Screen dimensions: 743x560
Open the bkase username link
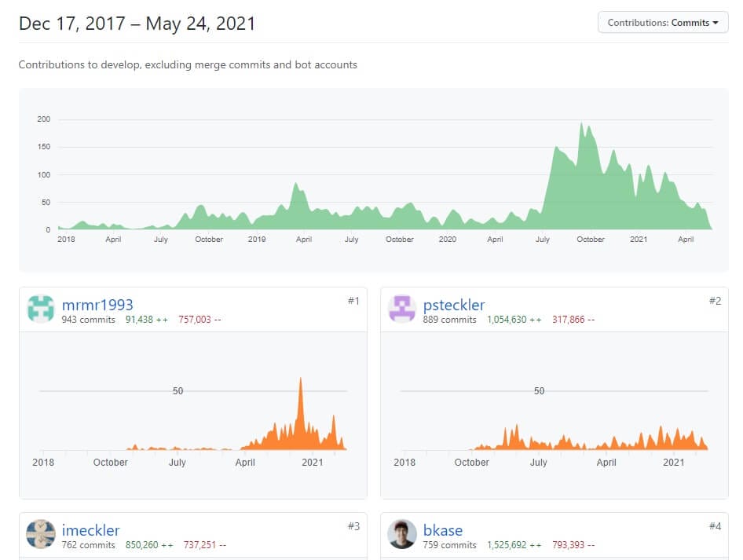(x=442, y=530)
